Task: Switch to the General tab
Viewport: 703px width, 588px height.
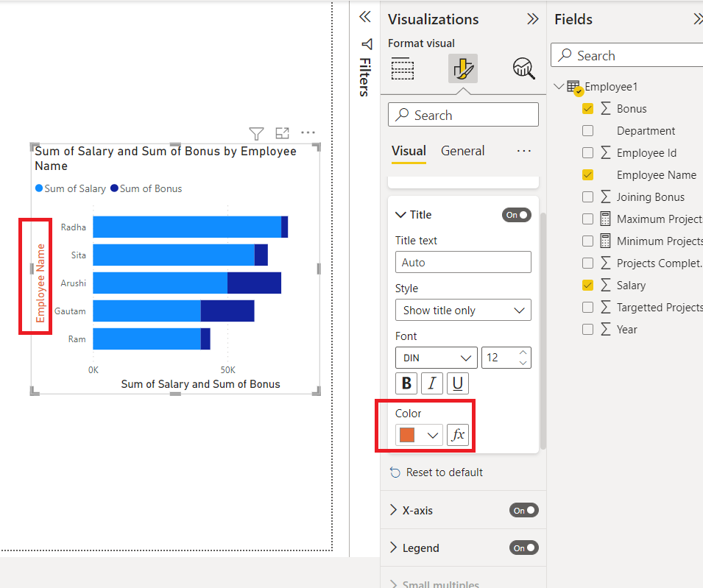Action: [x=462, y=151]
